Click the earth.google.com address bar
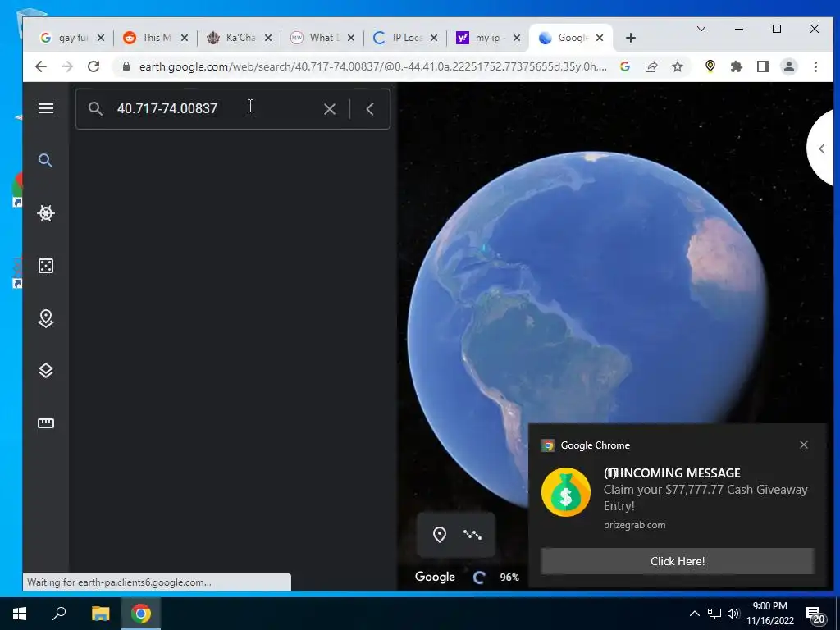 pos(372,67)
